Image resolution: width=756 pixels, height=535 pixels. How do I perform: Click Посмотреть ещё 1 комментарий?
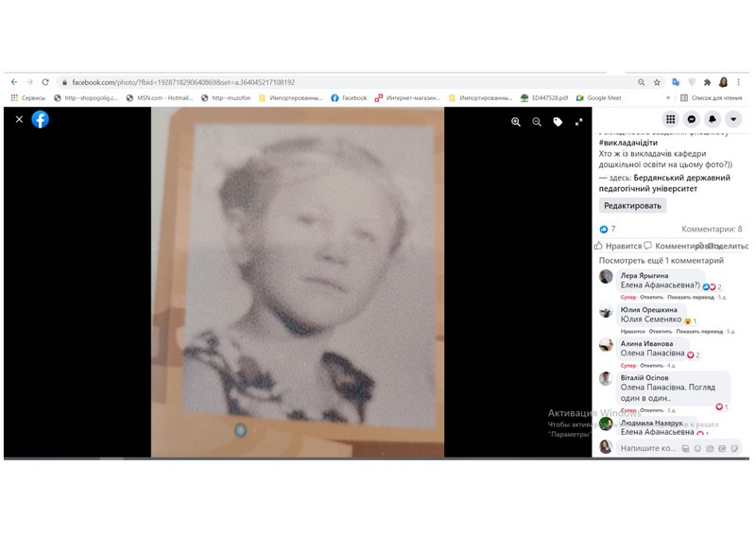[661, 261]
